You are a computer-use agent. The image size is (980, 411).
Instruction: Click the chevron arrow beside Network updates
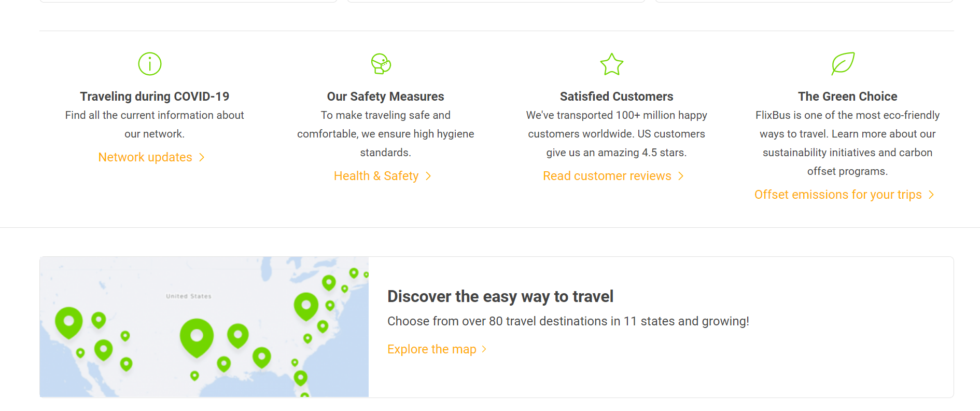pyautogui.click(x=202, y=157)
